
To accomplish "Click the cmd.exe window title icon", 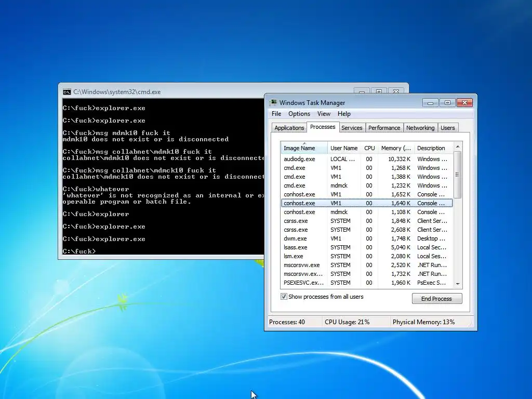I will [67, 92].
